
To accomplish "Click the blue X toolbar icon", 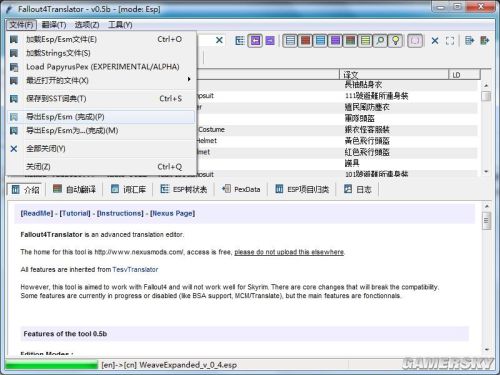I will (435, 41).
